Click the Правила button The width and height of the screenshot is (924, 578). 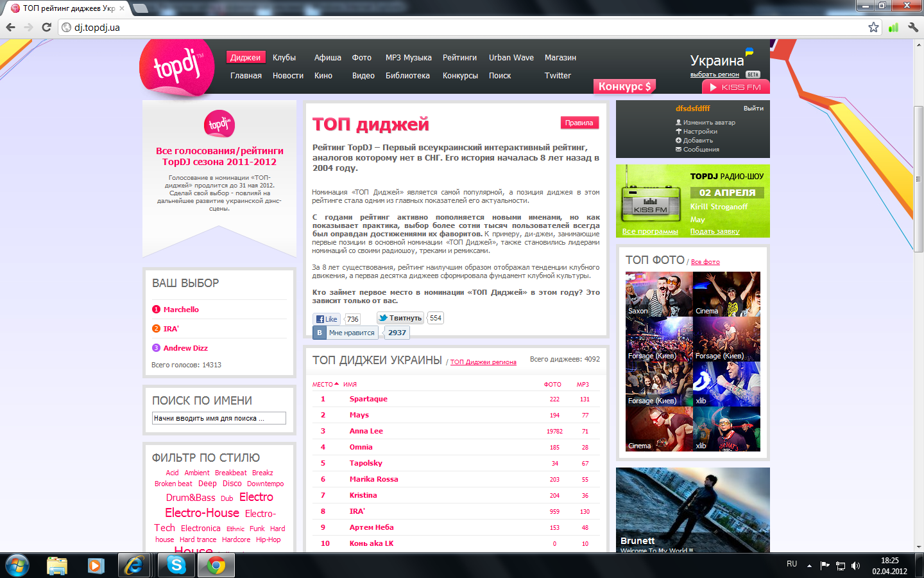click(x=579, y=123)
